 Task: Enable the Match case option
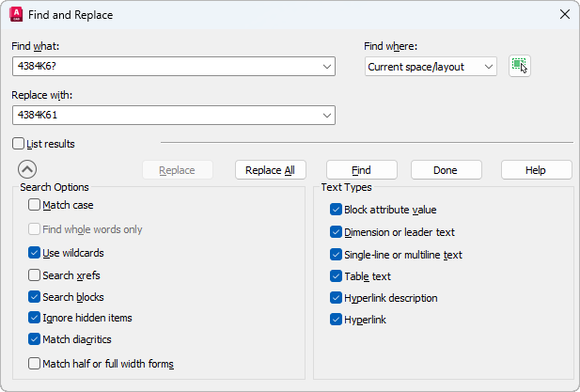(35, 205)
